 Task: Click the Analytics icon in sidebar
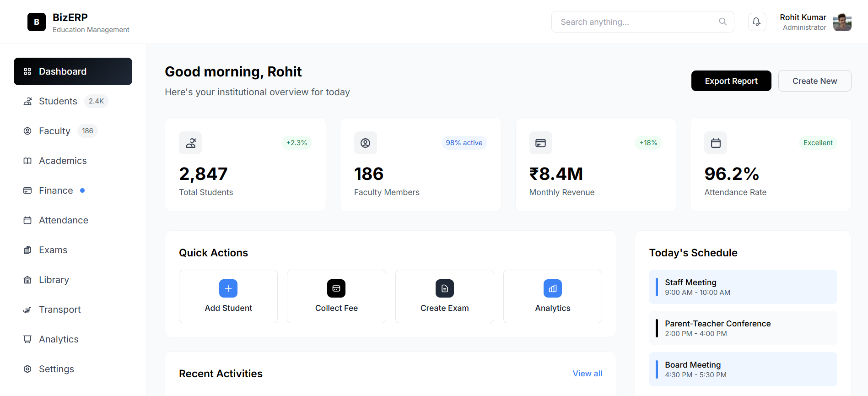pos(27,339)
